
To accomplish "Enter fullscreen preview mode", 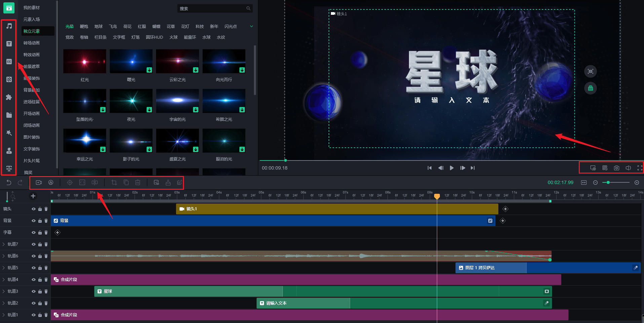I will click(640, 168).
